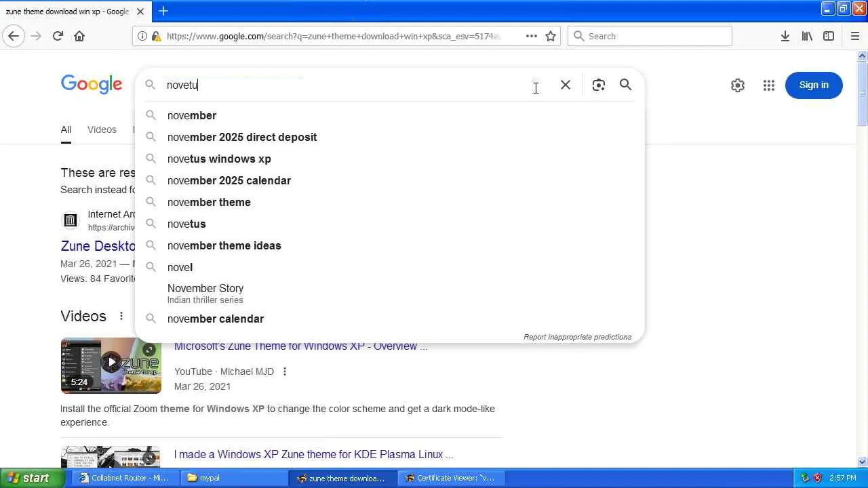Screen dimensions: 868x488
Task: Switch to the Videos results tab
Action: coord(102,129)
